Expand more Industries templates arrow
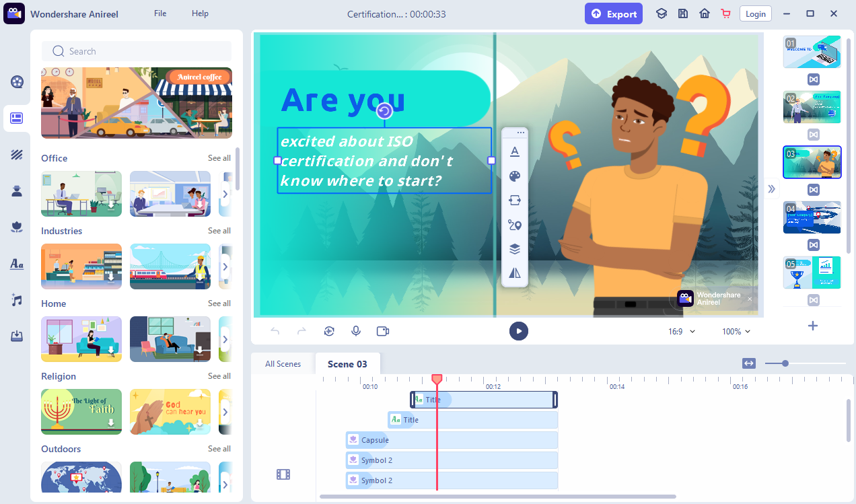Image resolution: width=856 pixels, height=504 pixels. pyautogui.click(x=225, y=266)
